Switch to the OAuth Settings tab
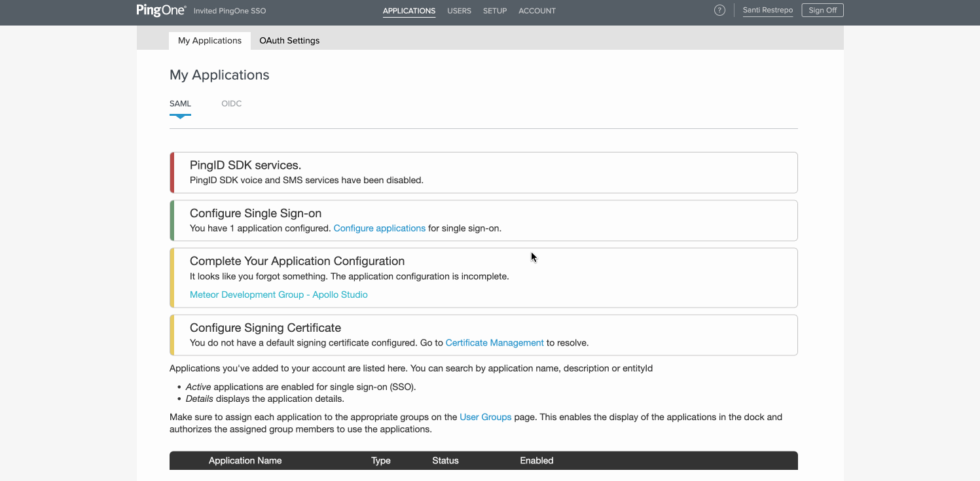Screen dimensions: 980x481 click(x=289, y=41)
